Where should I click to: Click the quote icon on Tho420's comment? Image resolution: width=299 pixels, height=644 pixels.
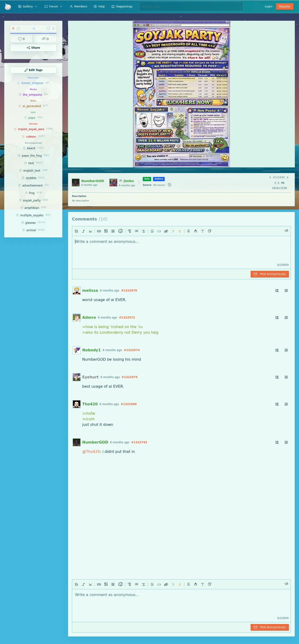coord(286,404)
